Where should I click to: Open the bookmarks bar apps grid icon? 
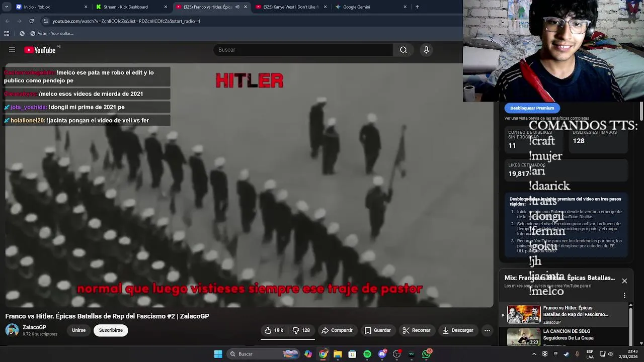pos(7,34)
